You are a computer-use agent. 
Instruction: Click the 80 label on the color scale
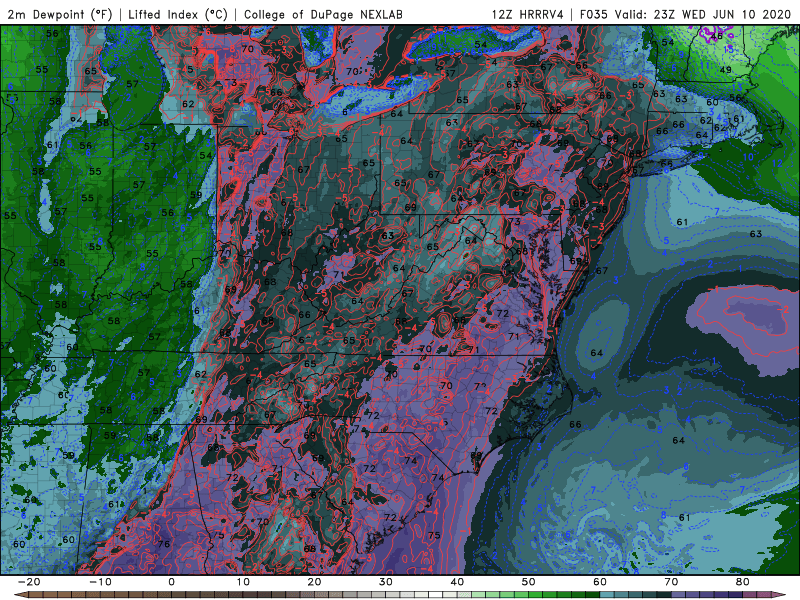click(x=743, y=582)
